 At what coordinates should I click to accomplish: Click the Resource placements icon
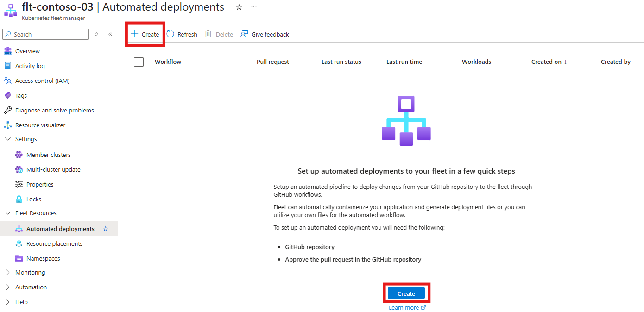coord(19,243)
